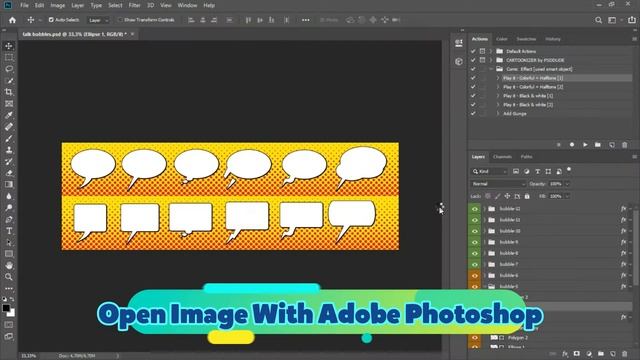Switch to the Channels tab

tap(502, 157)
